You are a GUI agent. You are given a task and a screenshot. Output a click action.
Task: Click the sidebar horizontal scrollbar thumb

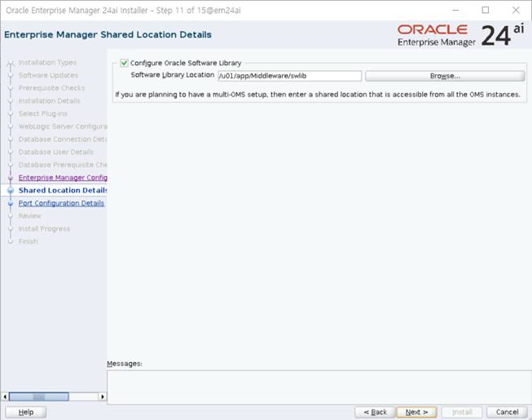pos(38,396)
